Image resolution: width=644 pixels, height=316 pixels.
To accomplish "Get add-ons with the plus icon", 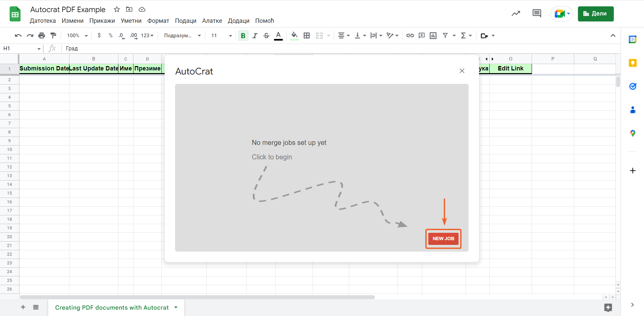I will (633, 170).
